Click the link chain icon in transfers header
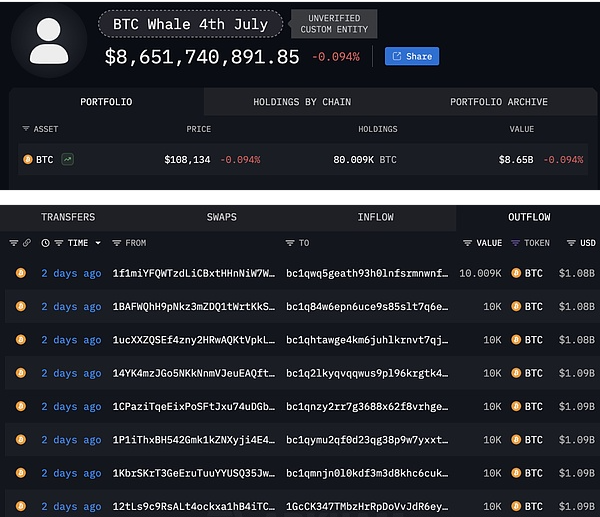The height and width of the screenshot is (517, 600). pyautogui.click(x=27, y=243)
